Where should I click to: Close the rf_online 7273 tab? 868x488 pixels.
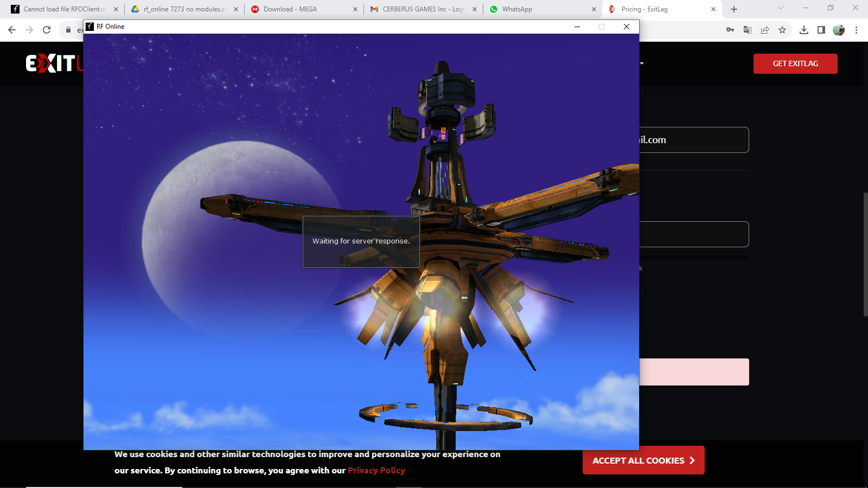tap(236, 9)
